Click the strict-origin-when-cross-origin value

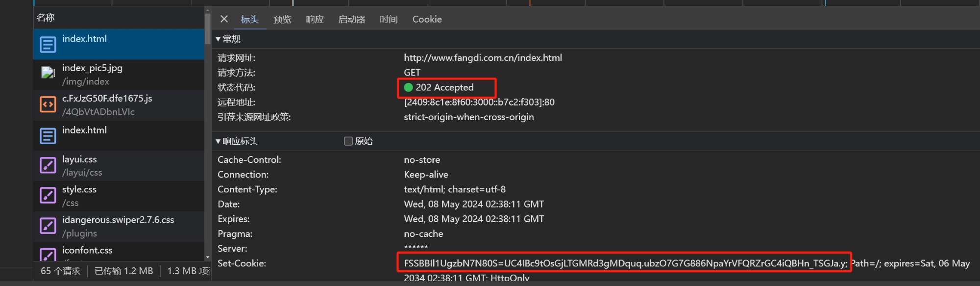pos(469,117)
